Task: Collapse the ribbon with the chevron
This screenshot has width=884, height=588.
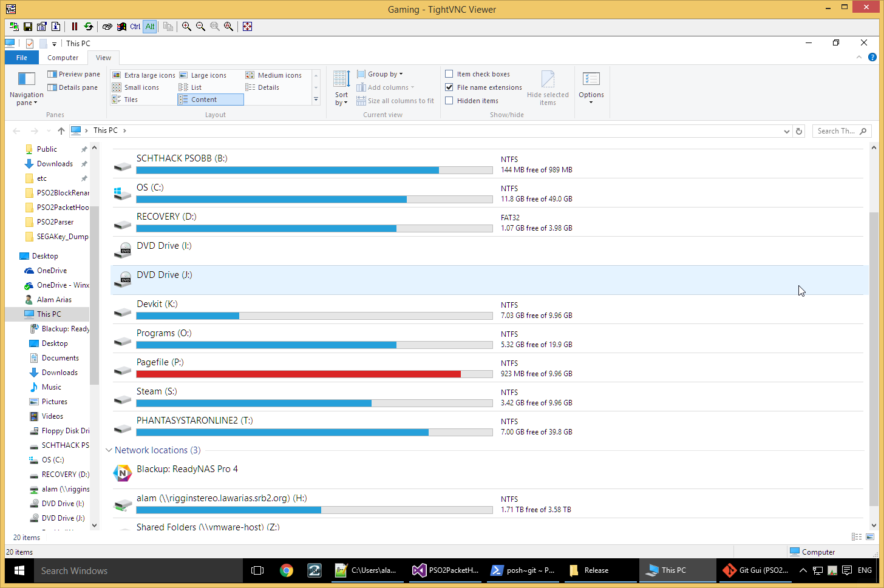Action: [x=859, y=57]
